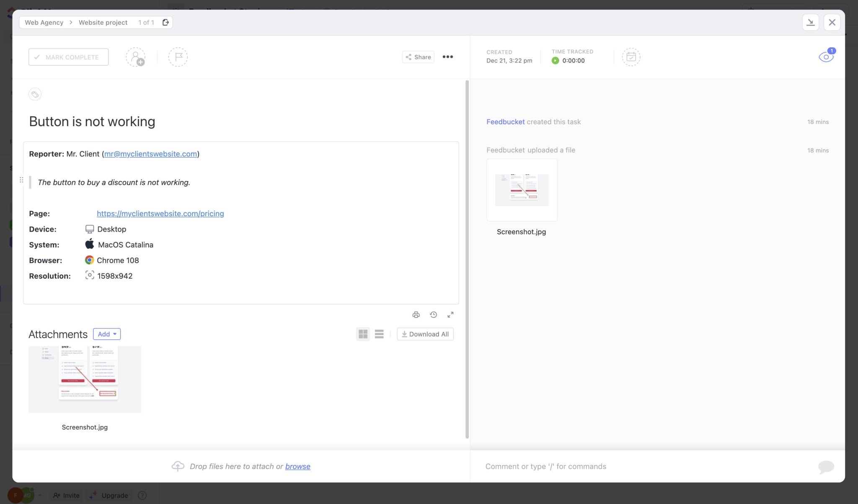858x504 pixels.
Task: Toggle watching task with eye icon
Action: tap(825, 57)
